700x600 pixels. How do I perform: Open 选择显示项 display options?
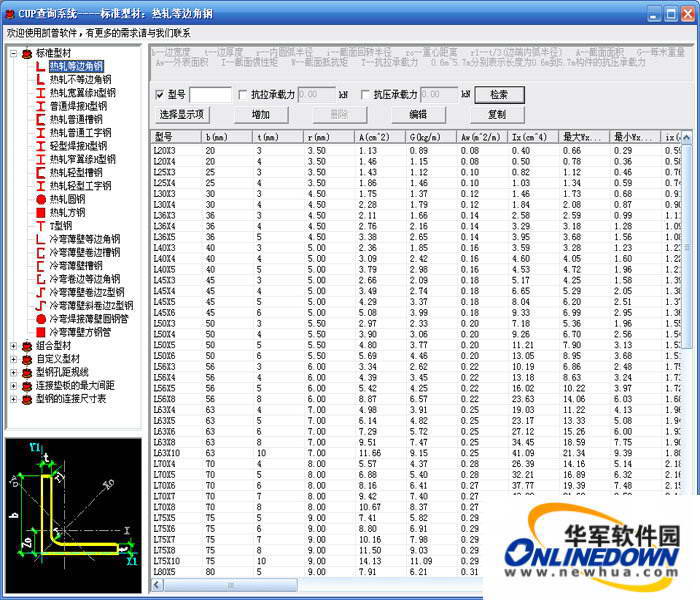pos(182,115)
